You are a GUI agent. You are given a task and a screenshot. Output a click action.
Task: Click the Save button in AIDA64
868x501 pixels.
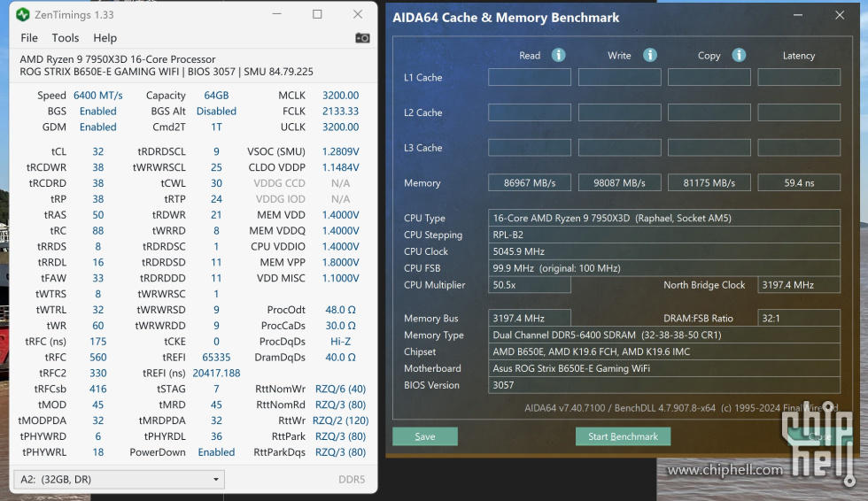(x=425, y=436)
